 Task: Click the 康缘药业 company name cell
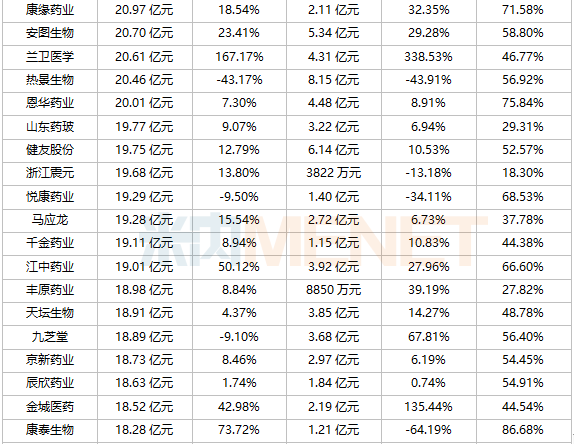(50, 10)
